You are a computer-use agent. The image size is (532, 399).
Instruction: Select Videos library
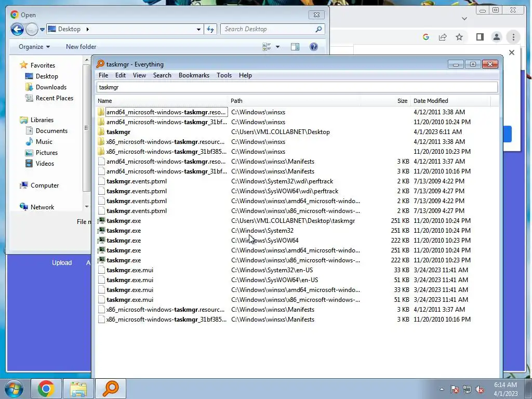point(45,164)
